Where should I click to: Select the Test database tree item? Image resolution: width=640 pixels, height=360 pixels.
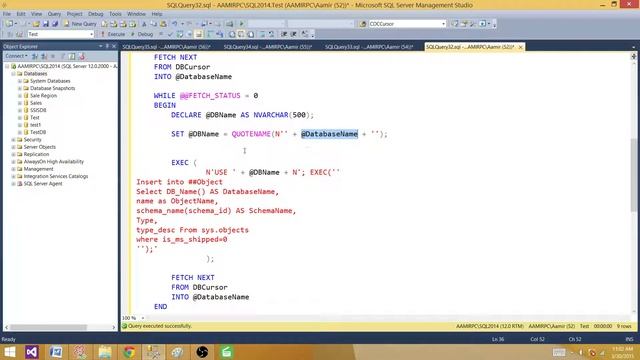[35, 118]
